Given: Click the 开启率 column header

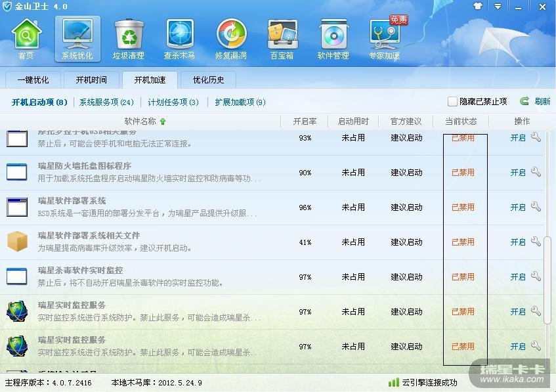Looking at the screenshot, I should point(305,121).
